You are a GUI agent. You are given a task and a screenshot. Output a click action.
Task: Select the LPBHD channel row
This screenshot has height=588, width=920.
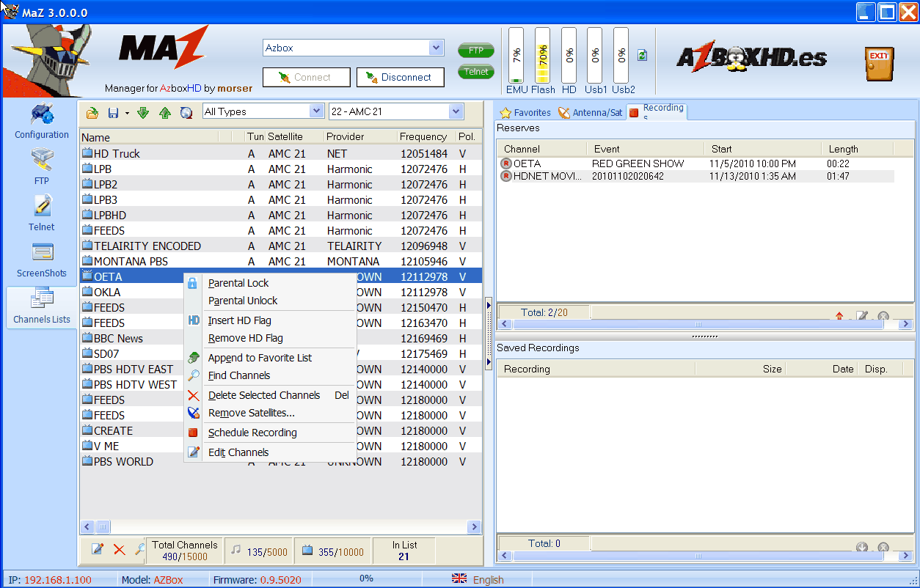[280, 215]
